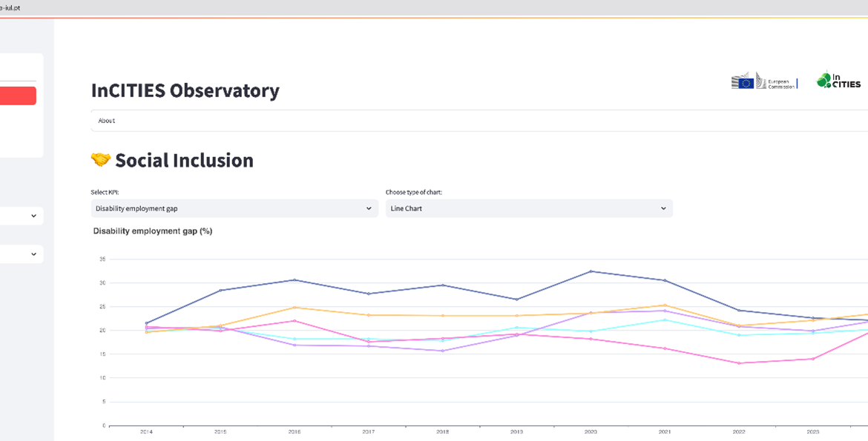This screenshot has height=441, width=868.
Task: Click the green bubbles of the InCITIES logo
Action: point(823,81)
